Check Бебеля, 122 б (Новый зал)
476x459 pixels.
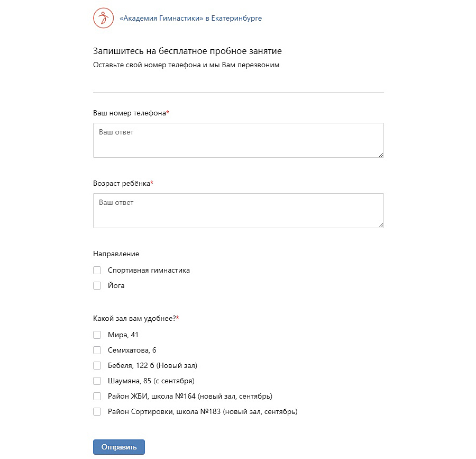[97, 366]
